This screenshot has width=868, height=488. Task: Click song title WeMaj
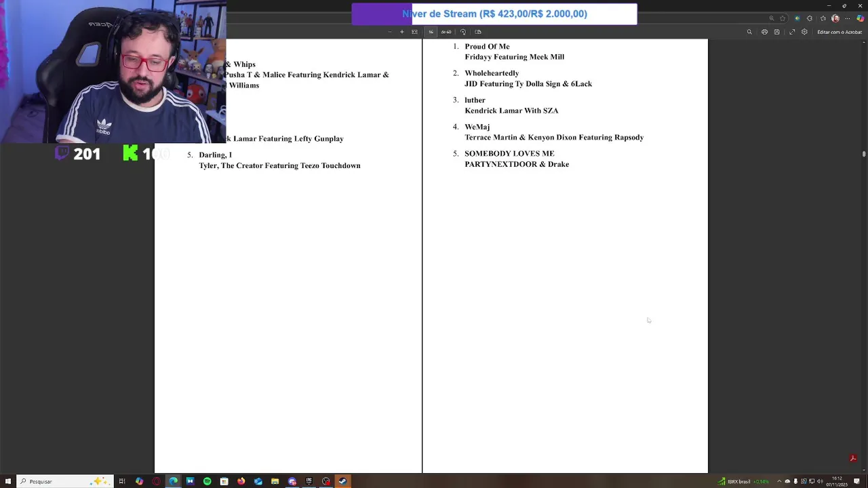(477, 127)
